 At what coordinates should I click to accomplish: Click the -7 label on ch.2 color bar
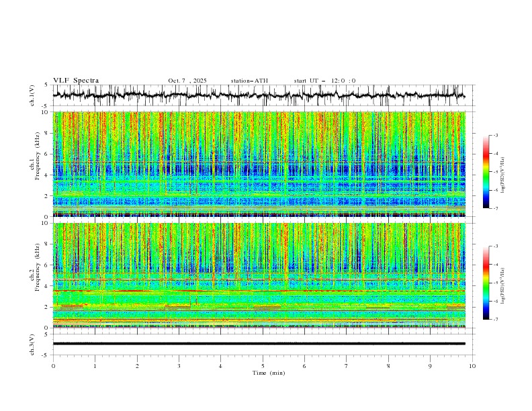click(x=495, y=320)
